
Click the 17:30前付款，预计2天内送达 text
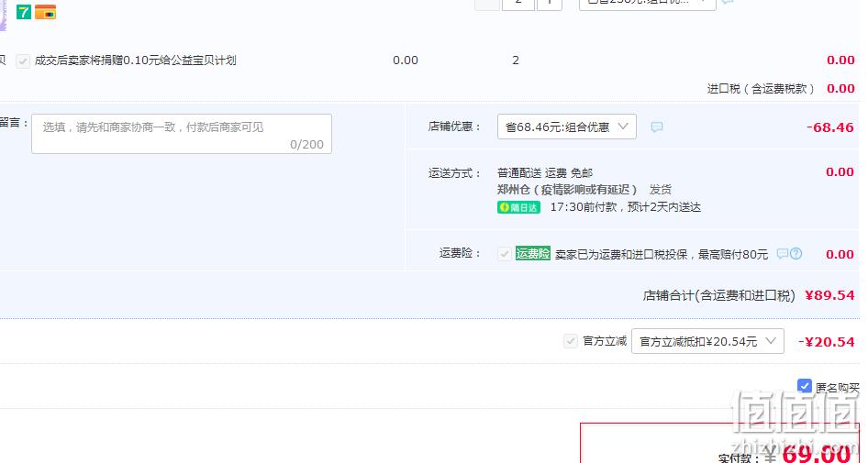coord(626,207)
